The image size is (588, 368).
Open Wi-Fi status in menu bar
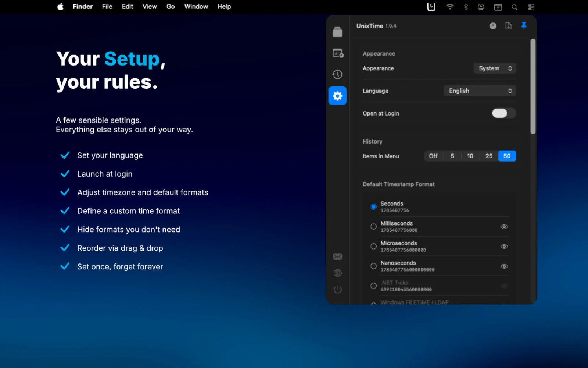click(450, 7)
